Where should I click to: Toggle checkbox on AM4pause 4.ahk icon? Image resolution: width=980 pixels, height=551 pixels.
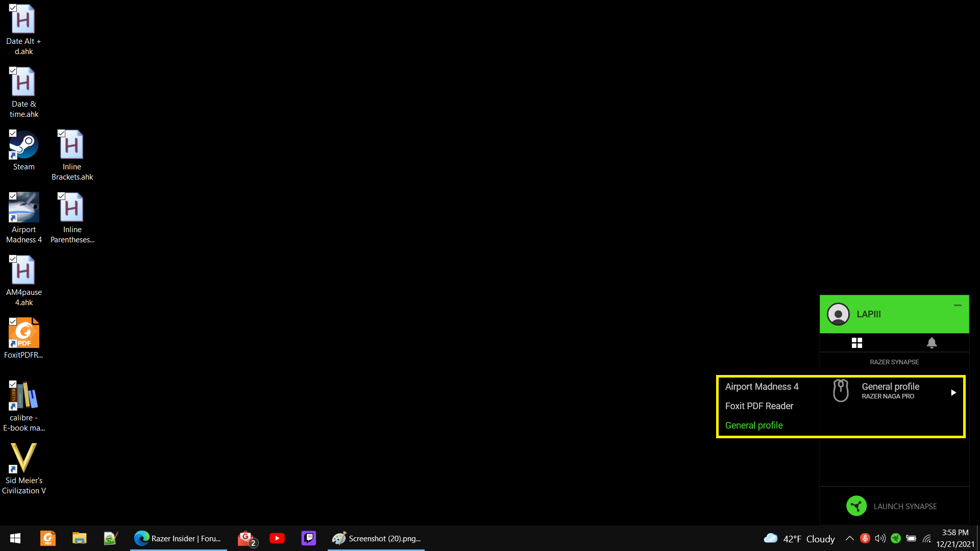pos(13,259)
